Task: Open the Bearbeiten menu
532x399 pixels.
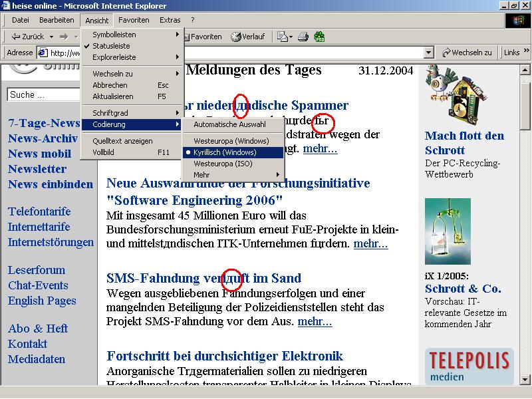Action: pos(57,21)
